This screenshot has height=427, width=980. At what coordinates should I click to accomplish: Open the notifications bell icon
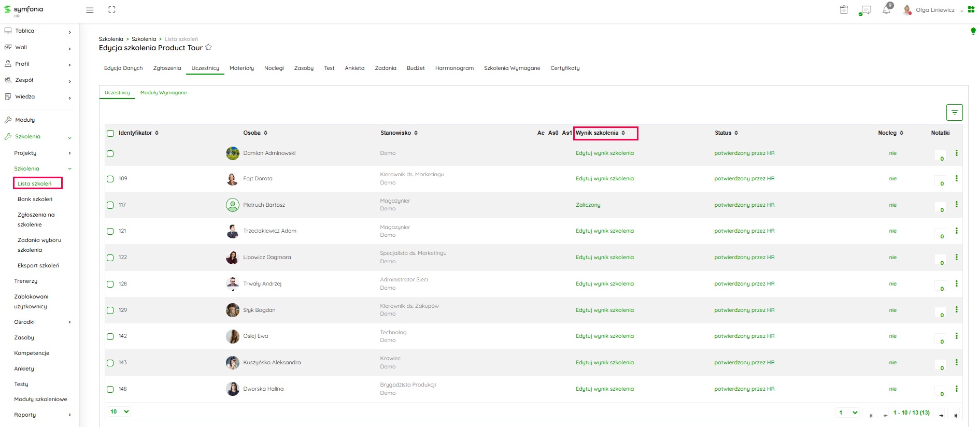pos(886,10)
